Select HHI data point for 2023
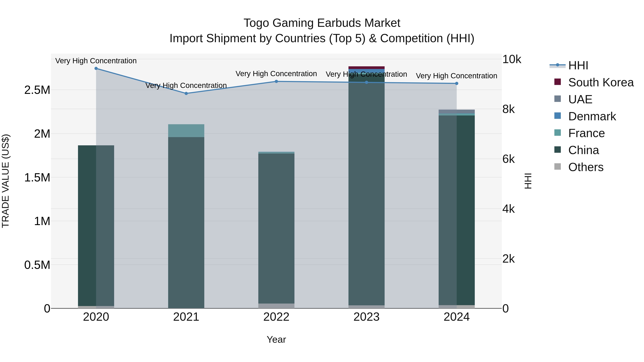The width and height of the screenshot is (644, 362). [x=367, y=82]
